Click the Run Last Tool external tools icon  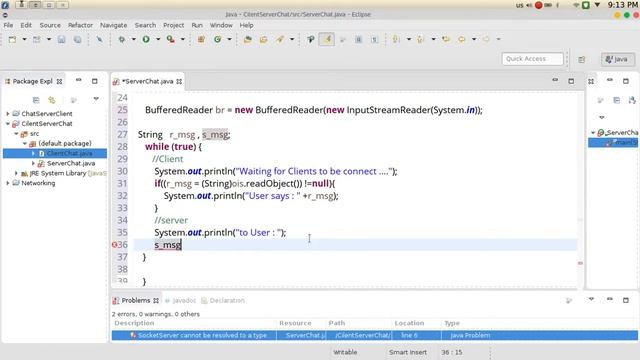(x=171, y=39)
